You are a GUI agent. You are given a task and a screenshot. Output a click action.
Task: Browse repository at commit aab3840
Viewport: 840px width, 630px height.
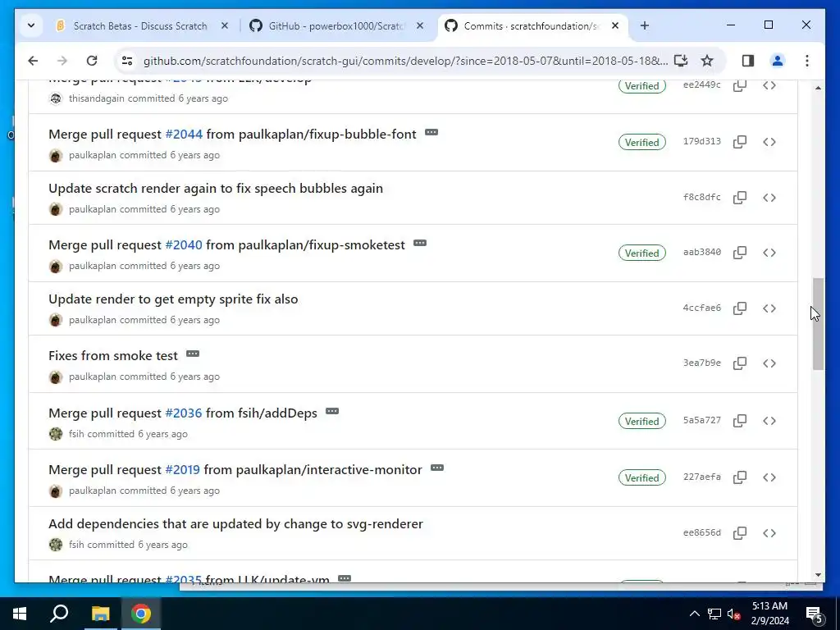(x=769, y=253)
